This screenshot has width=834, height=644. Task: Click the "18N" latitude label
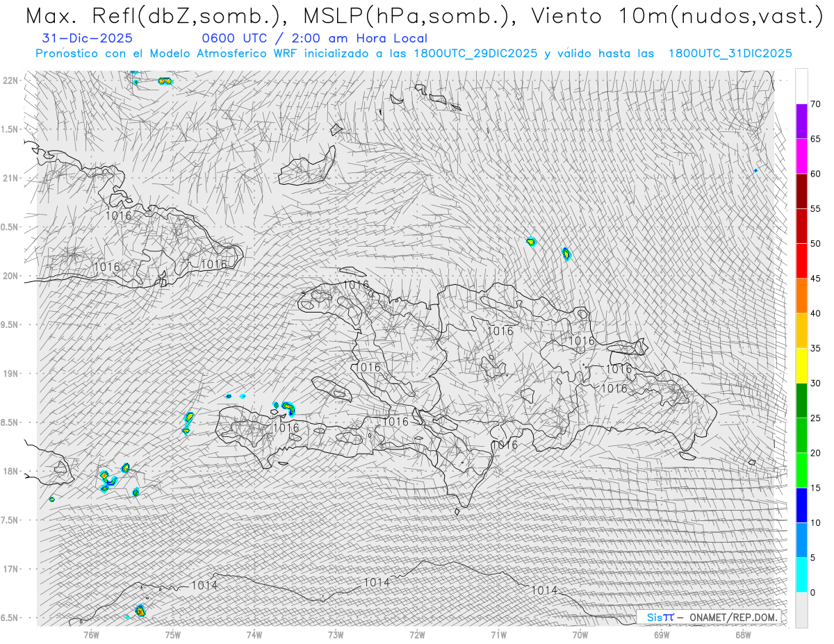click(x=10, y=471)
